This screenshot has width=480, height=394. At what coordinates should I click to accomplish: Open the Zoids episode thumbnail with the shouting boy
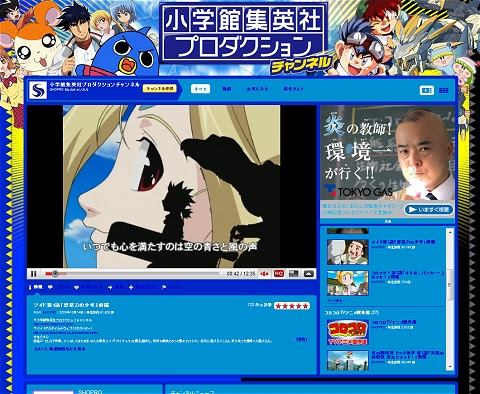pyautogui.click(x=348, y=252)
